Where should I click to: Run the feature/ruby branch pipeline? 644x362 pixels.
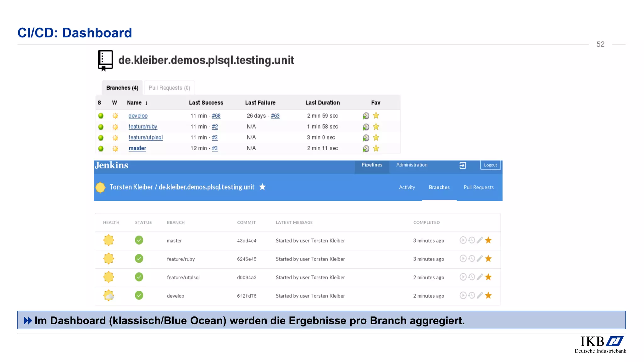coord(463,259)
